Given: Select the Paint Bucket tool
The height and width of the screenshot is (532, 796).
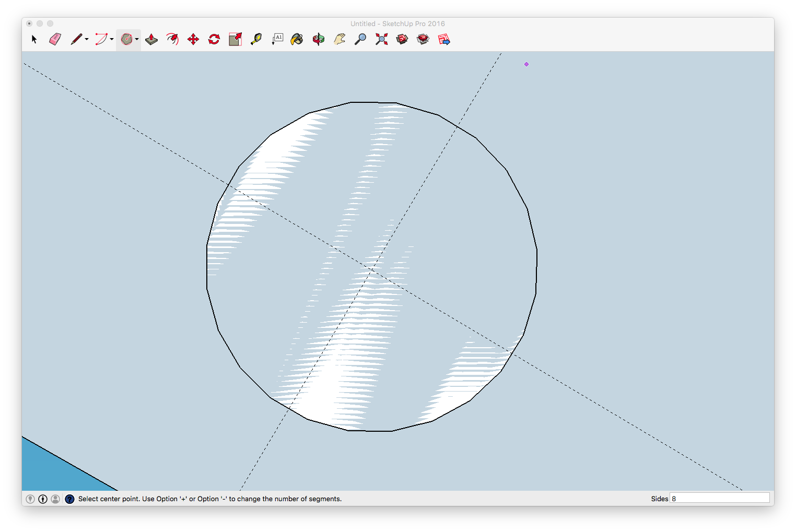Looking at the screenshot, I should tap(297, 39).
